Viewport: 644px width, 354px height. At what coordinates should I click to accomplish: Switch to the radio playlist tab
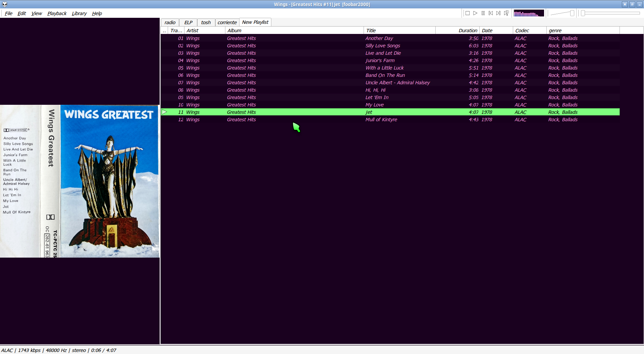(x=170, y=23)
